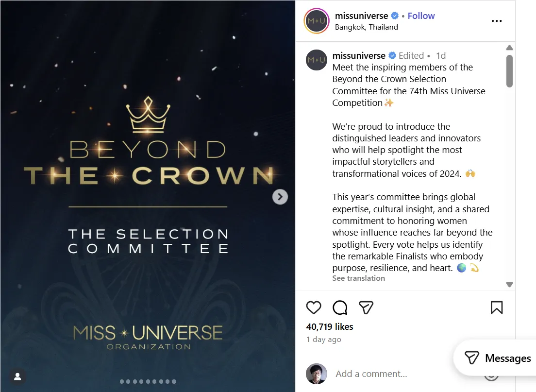This screenshot has width=536, height=392.
Task: Like the post with the heart icon
Action: (x=314, y=307)
